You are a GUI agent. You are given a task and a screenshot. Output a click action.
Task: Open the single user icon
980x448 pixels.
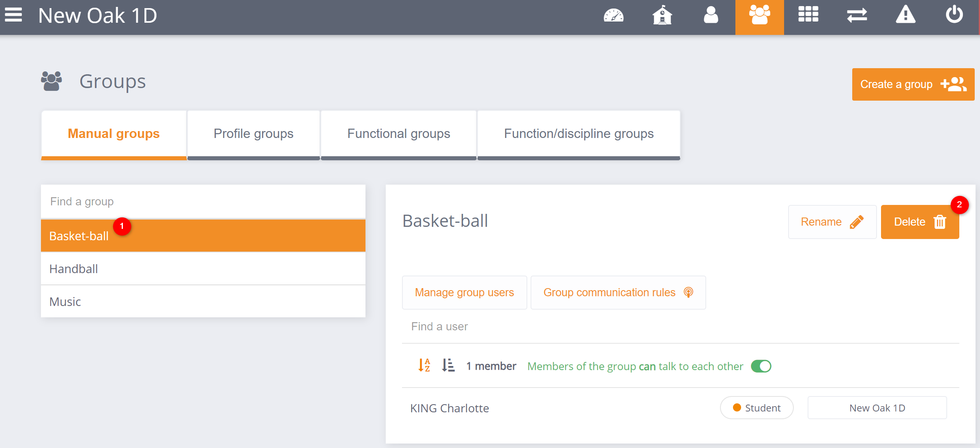tap(711, 16)
